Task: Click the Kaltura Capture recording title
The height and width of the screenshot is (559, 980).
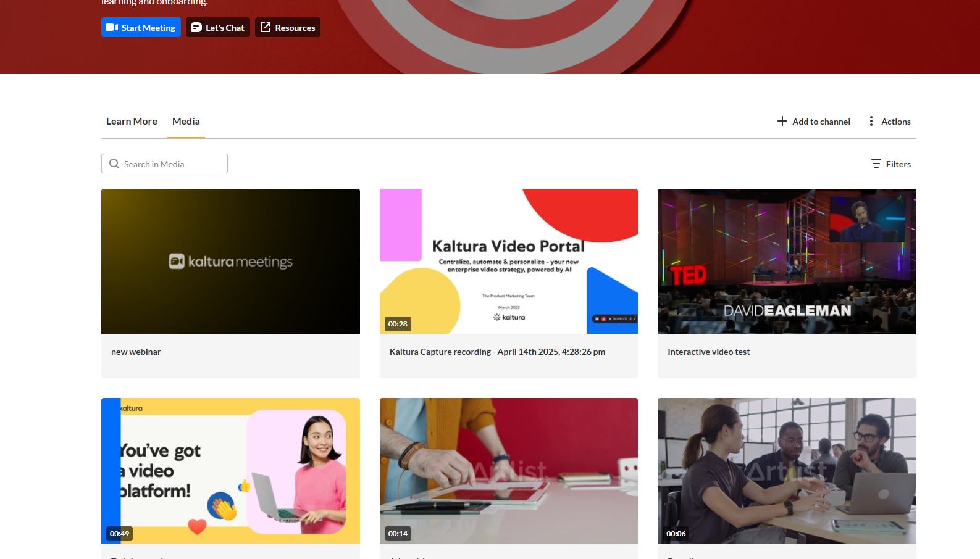Action: click(497, 352)
